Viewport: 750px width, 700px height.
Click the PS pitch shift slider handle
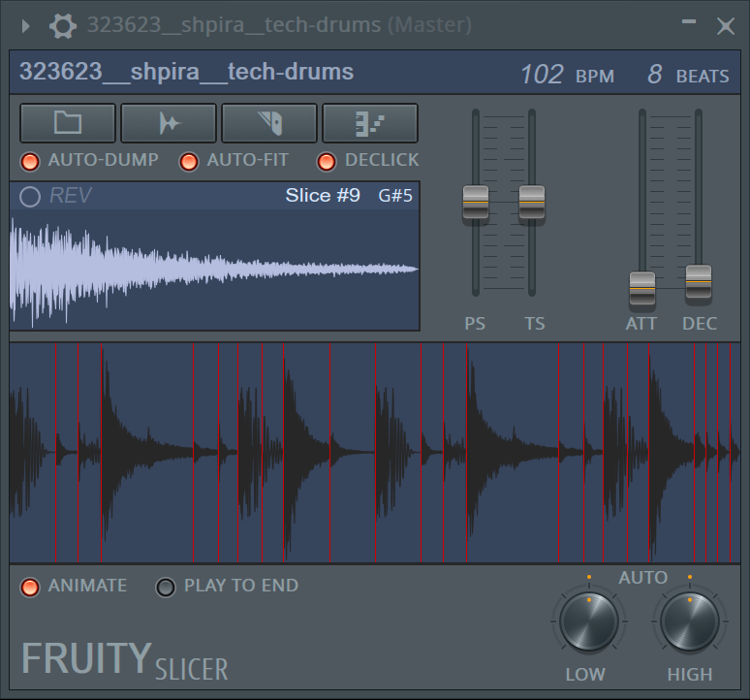click(475, 202)
